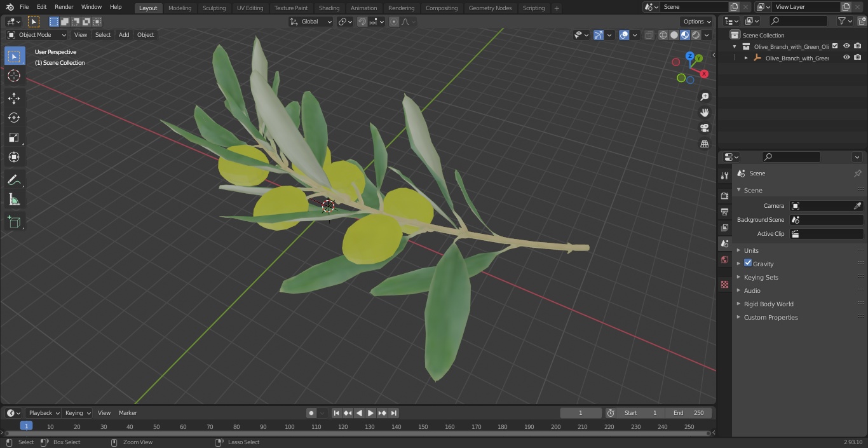Open the pivot point dropdown
868x448 pixels.
pos(345,22)
